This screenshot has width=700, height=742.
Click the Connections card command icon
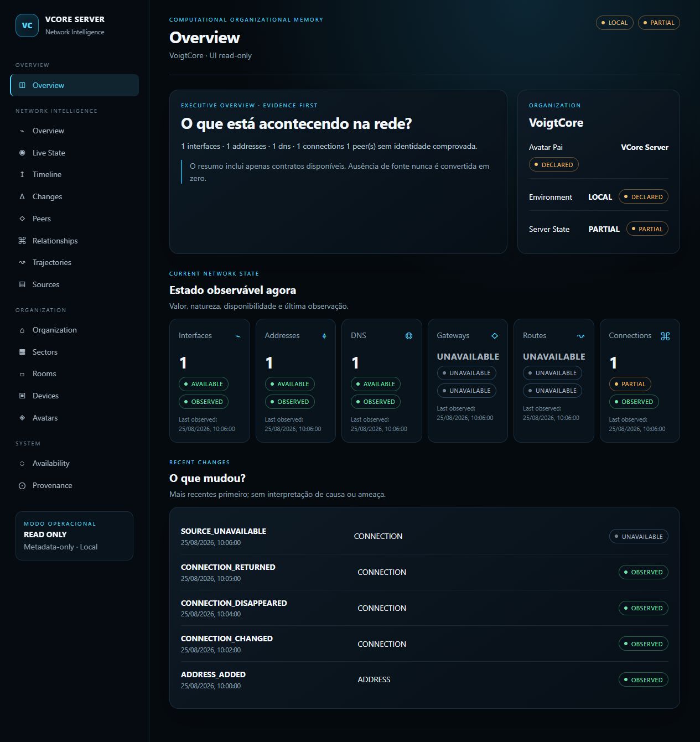[x=665, y=336]
